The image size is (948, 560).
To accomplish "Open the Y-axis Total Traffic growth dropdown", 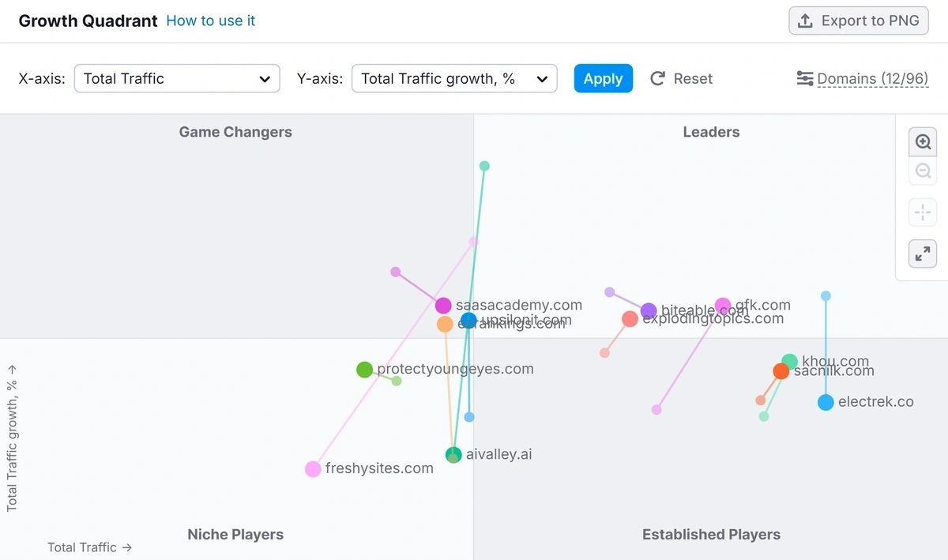I will pos(454,79).
